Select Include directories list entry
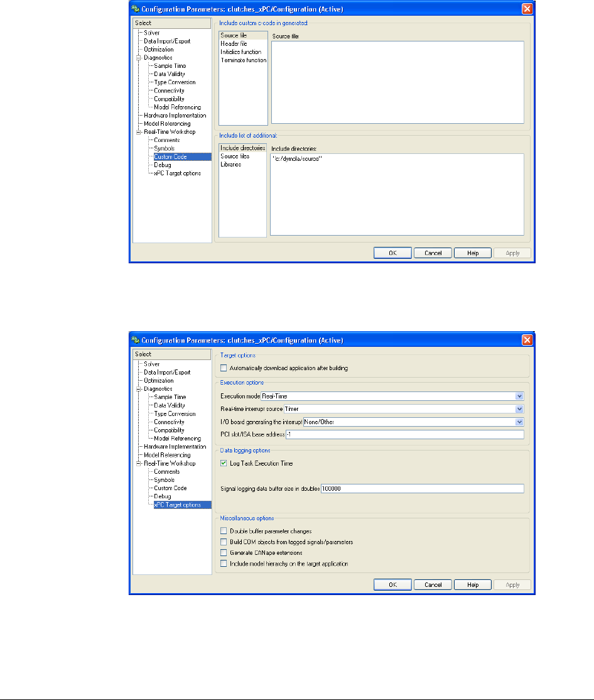594x700 pixels. coord(242,148)
